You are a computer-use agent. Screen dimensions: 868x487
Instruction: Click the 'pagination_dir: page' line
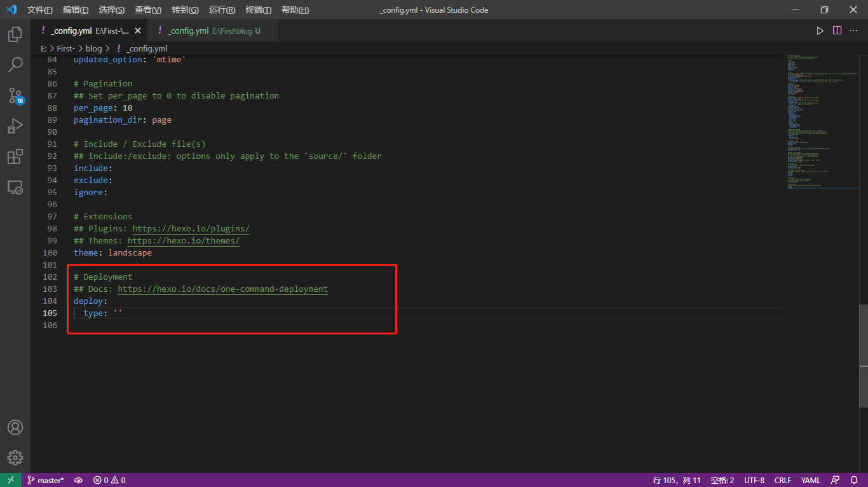(x=123, y=120)
